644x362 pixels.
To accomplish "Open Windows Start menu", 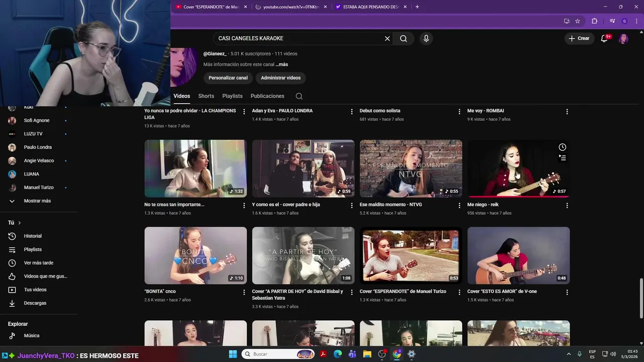I will [x=233, y=354].
